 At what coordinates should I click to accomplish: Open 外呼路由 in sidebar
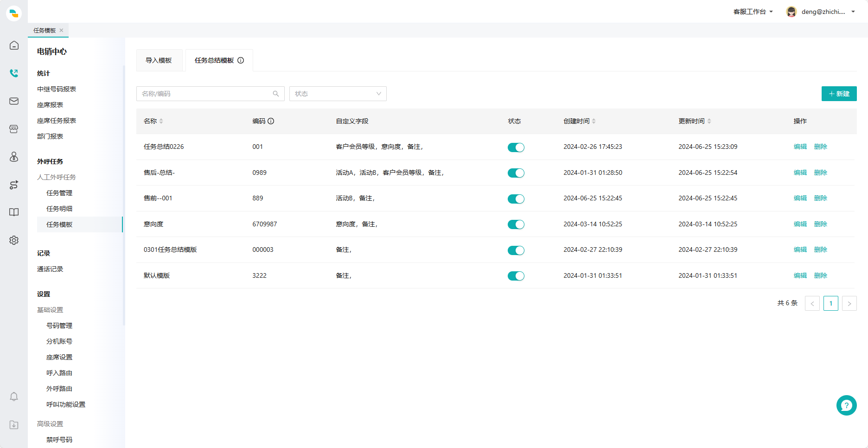pyautogui.click(x=59, y=389)
